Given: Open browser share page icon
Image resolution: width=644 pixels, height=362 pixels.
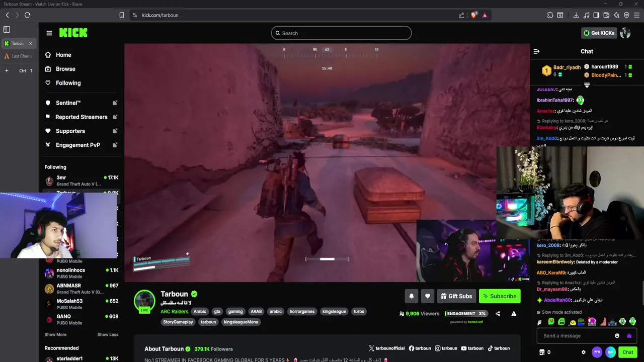Looking at the screenshot, I should pos(461,15).
